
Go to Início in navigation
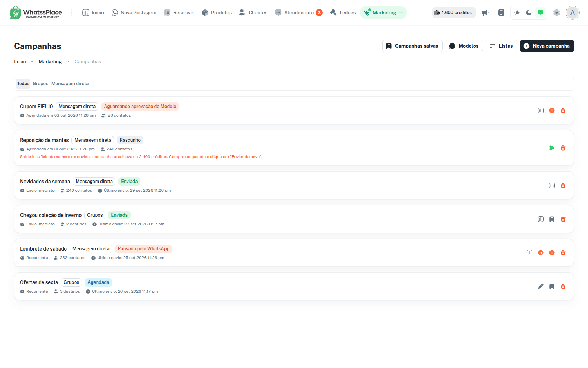[x=93, y=13]
